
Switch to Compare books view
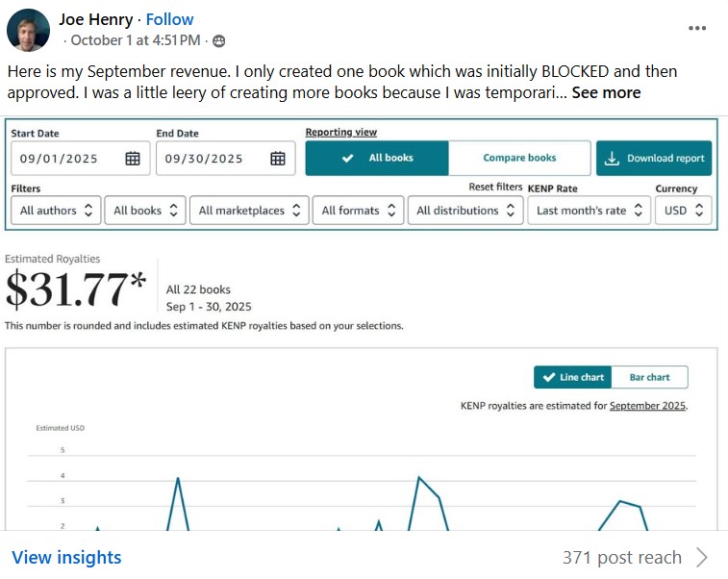click(x=519, y=159)
